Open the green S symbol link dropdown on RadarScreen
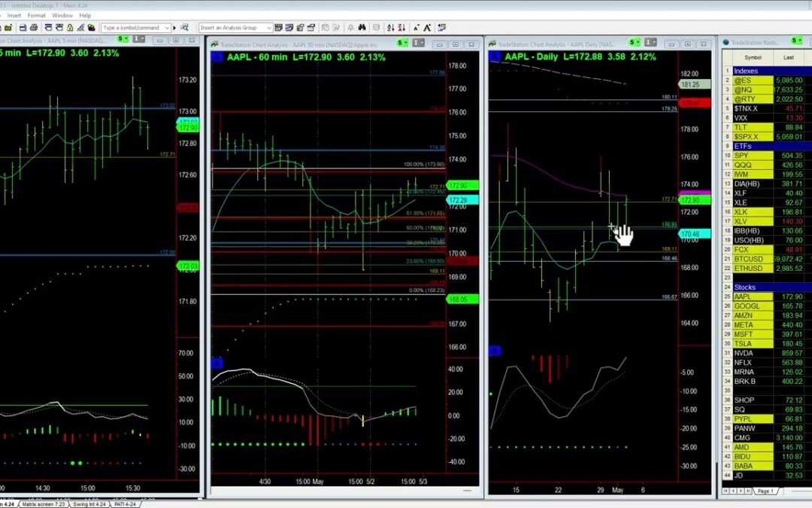The height and width of the screenshot is (508, 812). pyautogui.click(x=796, y=41)
